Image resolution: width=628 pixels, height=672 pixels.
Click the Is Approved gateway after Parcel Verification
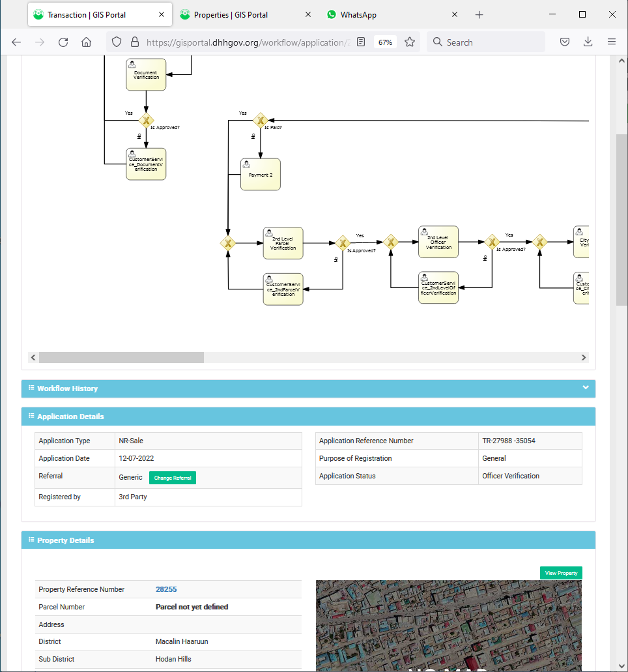tap(343, 243)
